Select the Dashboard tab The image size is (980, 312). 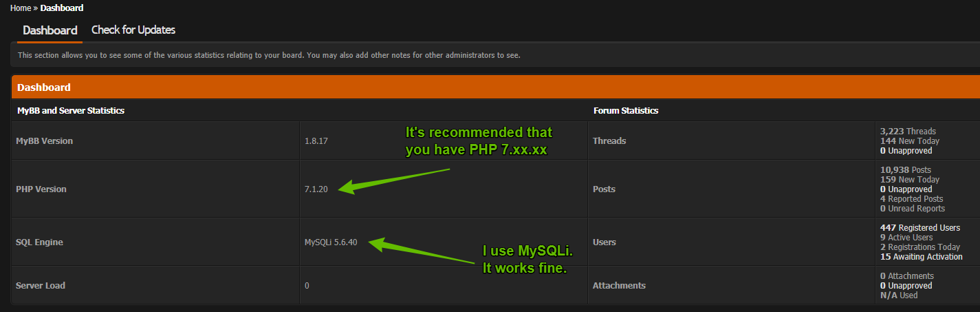(50, 30)
